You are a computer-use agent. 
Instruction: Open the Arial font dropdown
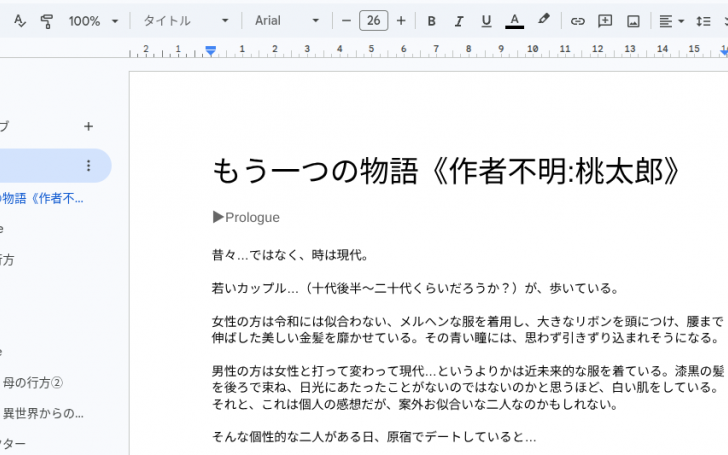point(286,21)
